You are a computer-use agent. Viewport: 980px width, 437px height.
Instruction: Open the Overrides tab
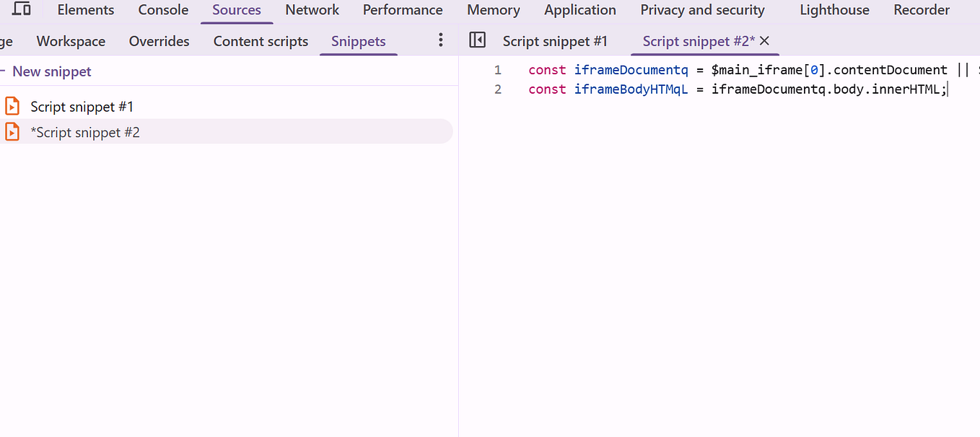coord(159,41)
